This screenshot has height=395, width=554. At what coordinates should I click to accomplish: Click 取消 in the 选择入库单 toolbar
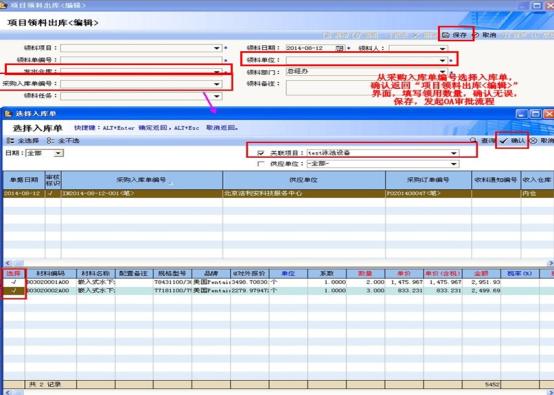(x=542, y=141)
